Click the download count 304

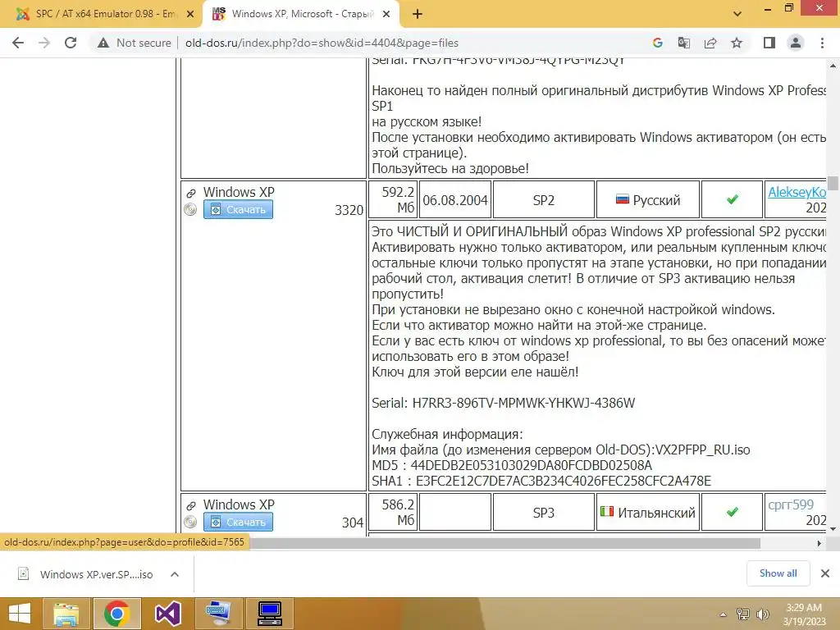point(353,523)
